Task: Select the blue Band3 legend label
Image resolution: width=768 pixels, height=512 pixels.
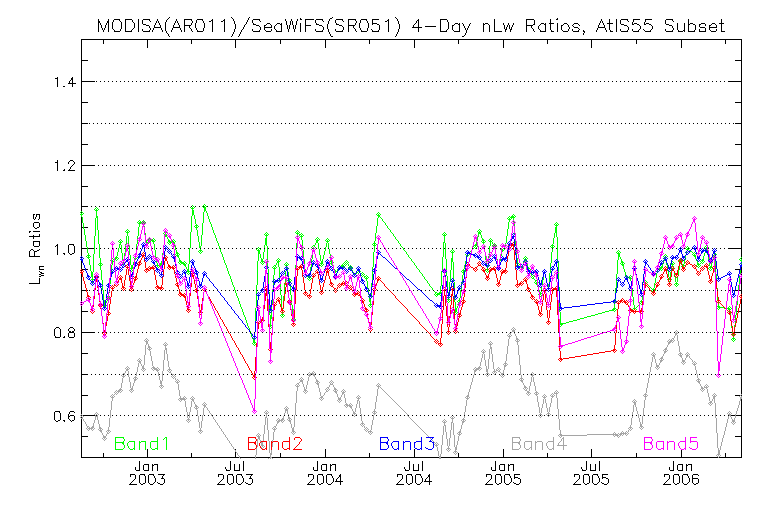Action: [407, 444]
